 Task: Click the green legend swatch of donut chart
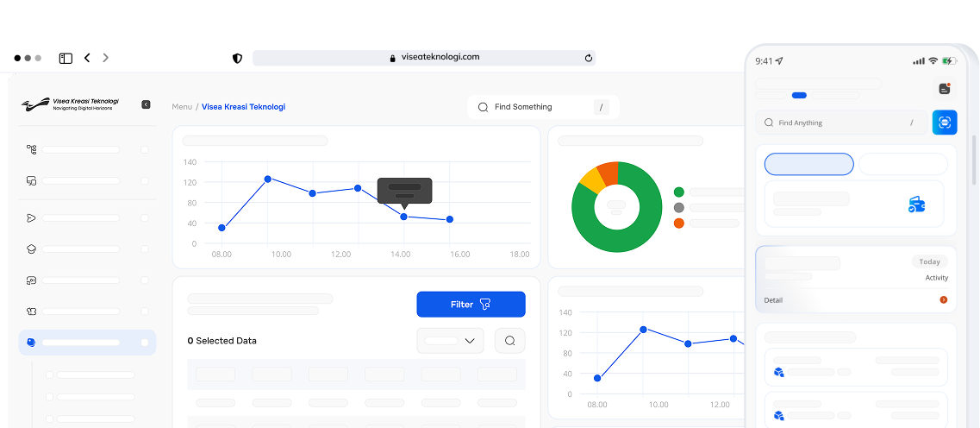pos(678,192)
